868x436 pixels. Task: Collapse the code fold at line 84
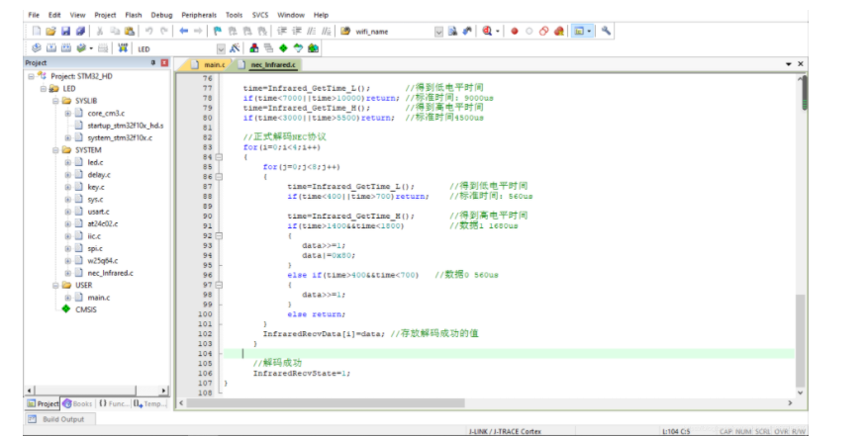click(x=219, y=157)
